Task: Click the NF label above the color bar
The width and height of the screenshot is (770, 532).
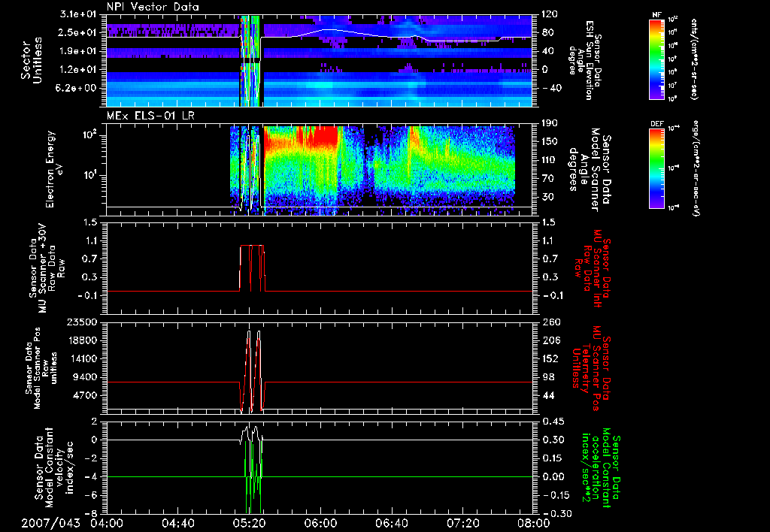Action: [x=657, y=15]
